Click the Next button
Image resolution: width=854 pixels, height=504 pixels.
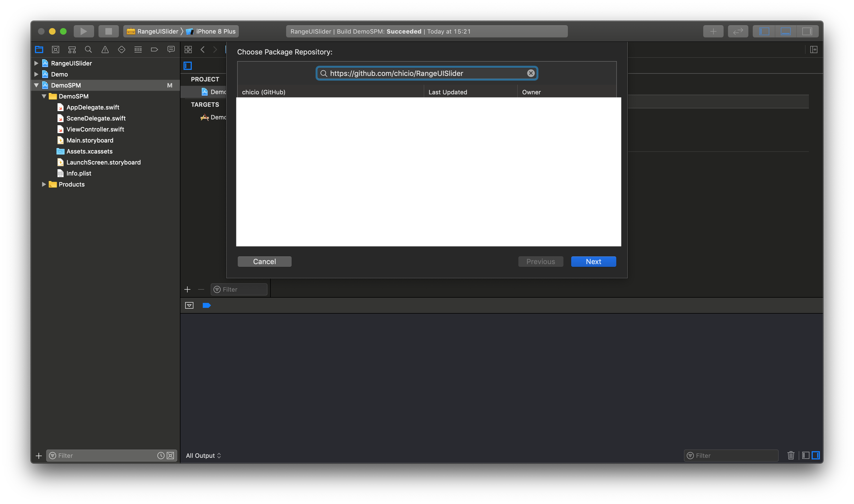593,262
